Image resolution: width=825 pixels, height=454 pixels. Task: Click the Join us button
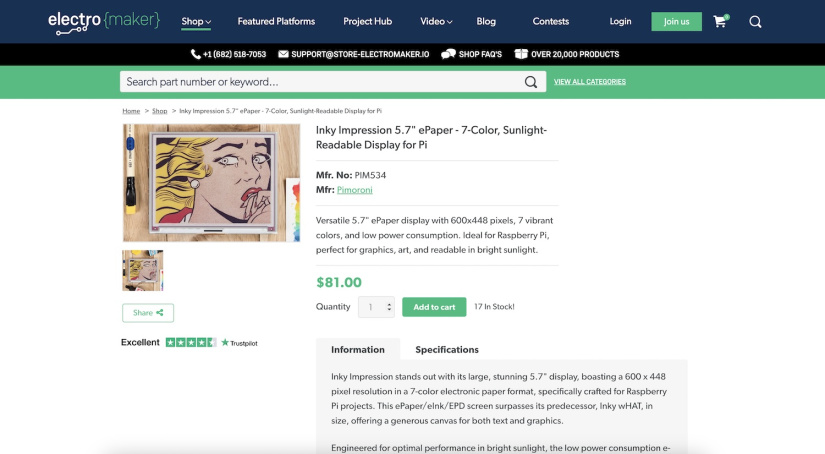676,21
